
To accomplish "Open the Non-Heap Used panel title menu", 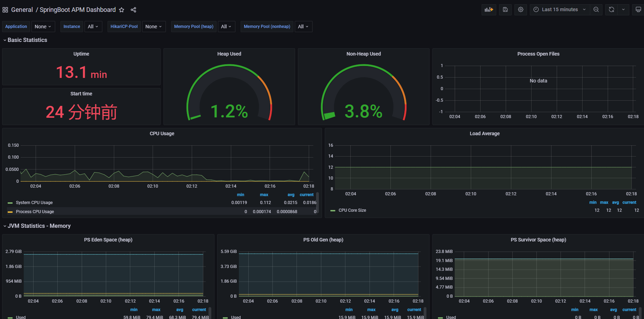I will pos(364,54).
